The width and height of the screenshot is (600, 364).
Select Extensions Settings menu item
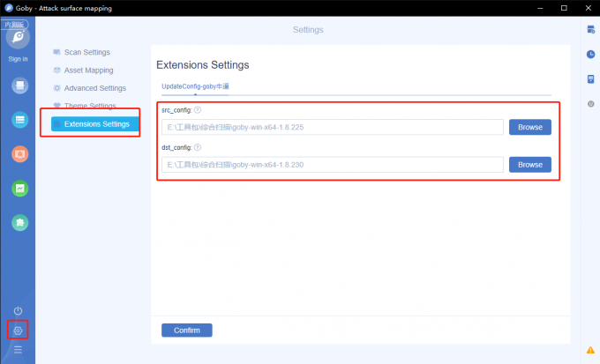coord(95,124)
